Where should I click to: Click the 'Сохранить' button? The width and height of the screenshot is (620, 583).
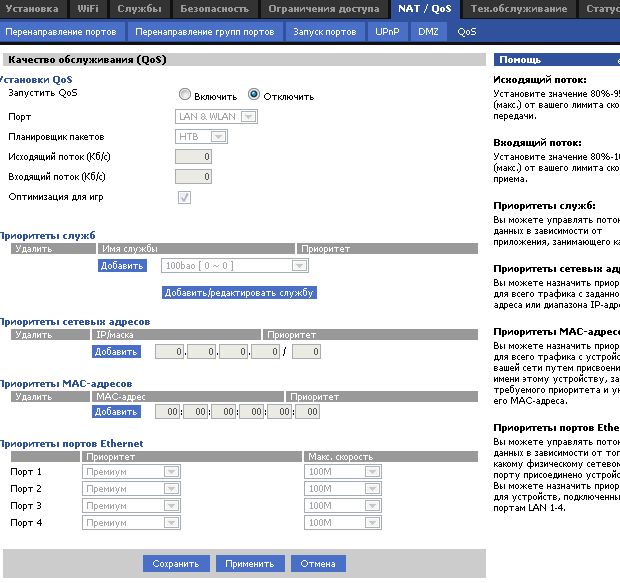tap(176, 564)
